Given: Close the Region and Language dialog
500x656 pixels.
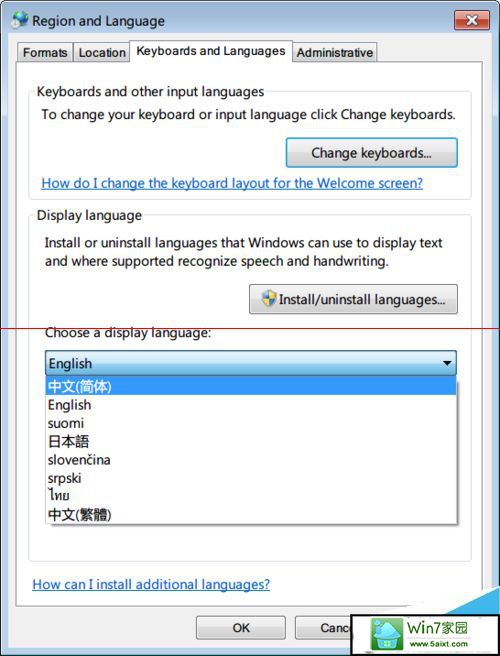Looking at the screenshot, I should tap(472, 20).
